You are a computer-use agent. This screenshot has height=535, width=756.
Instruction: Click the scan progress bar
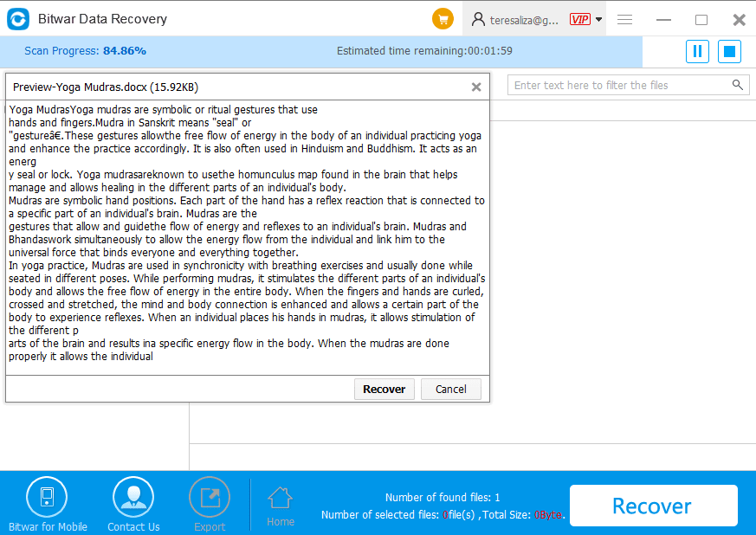[321, 52]
